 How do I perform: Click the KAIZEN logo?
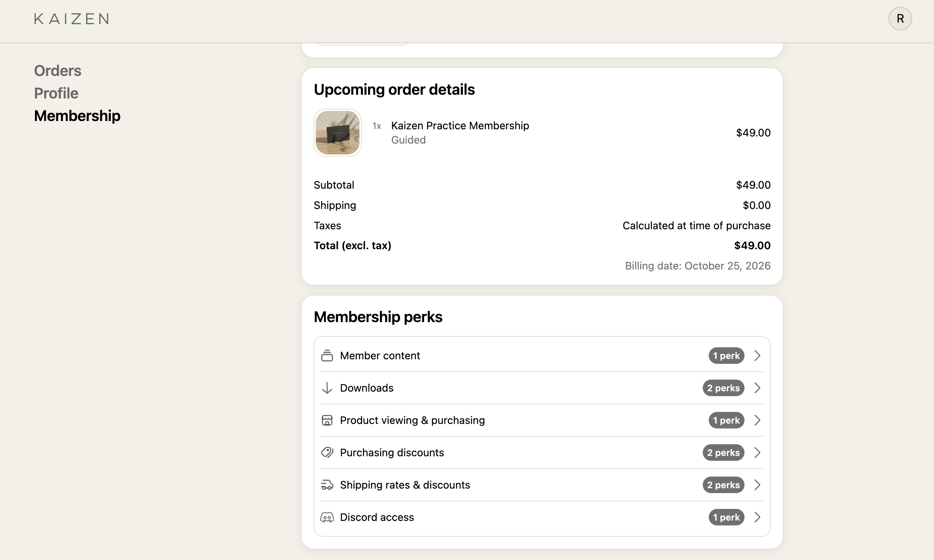coord(72,19)
